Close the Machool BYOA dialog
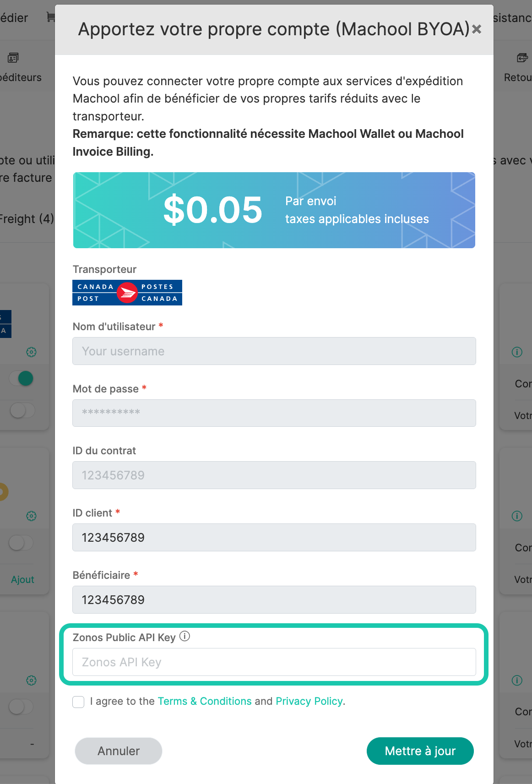532x784 pixels. point(477,29)
